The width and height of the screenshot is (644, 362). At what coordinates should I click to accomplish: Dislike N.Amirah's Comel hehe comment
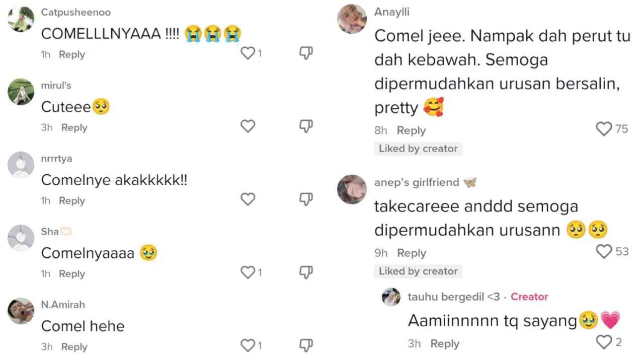click(x=306, y=345)
